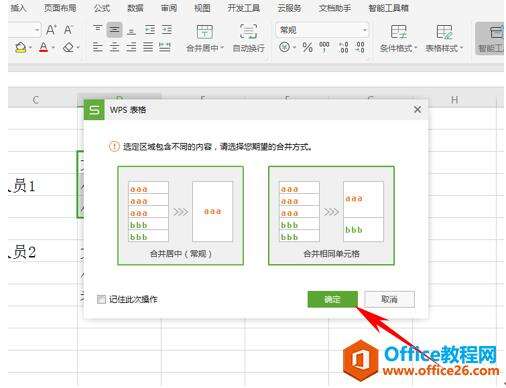Image resolution: width=506 pixels, height=388 pixels.
Task: Open the 公式 ribbon tab
Action: 102,8
